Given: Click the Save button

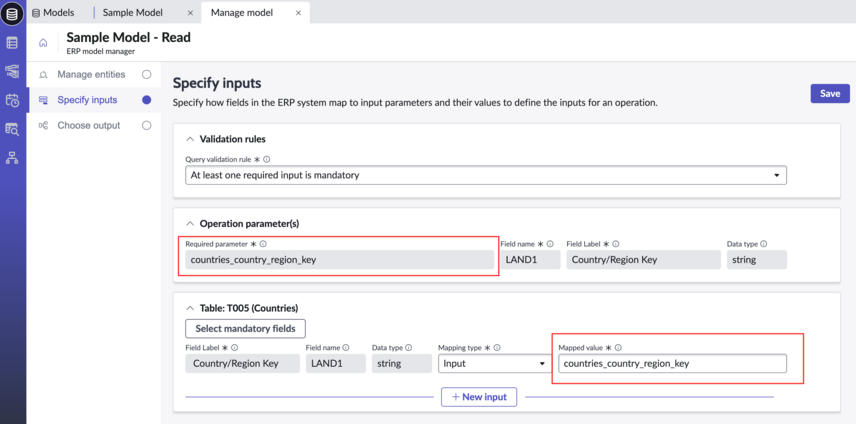Looking at the screenshot, I should 830,93.
